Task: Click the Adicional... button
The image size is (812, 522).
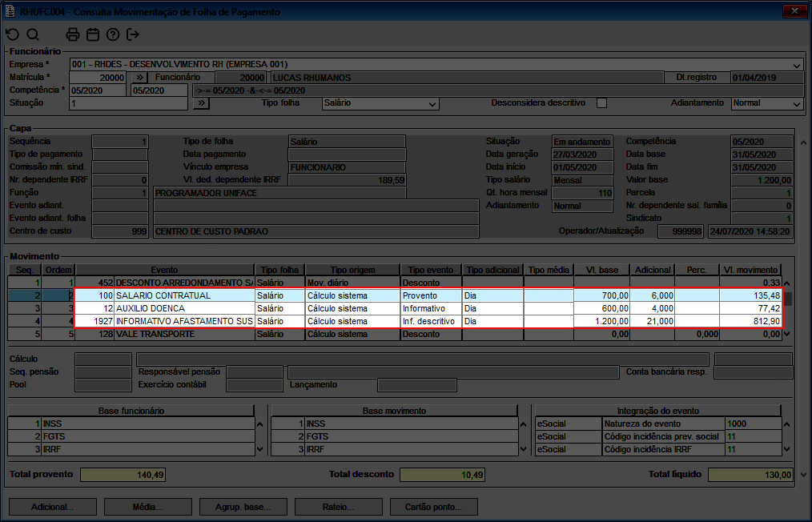Action: tap(53, 507)
